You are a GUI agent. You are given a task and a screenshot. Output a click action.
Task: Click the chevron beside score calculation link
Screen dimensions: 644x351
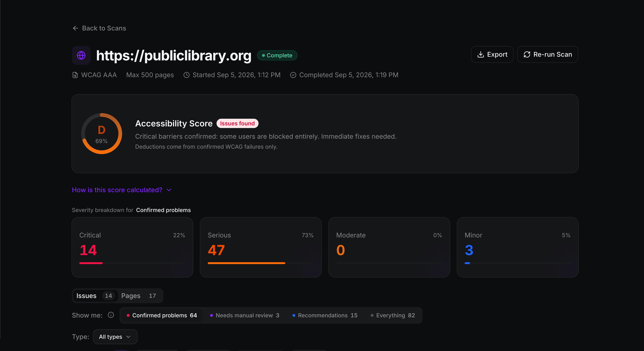(169, 190)
